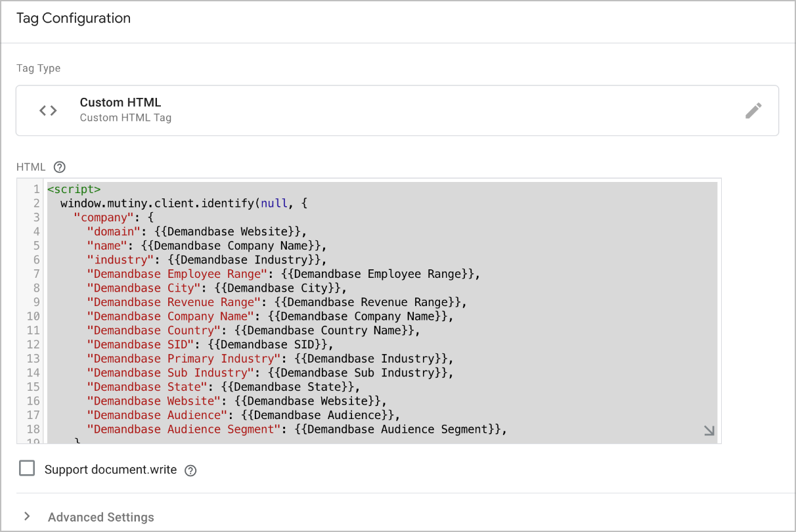Click the Tag Type label
This screenshot has height=532, width=796.
(x=38, y=68)
